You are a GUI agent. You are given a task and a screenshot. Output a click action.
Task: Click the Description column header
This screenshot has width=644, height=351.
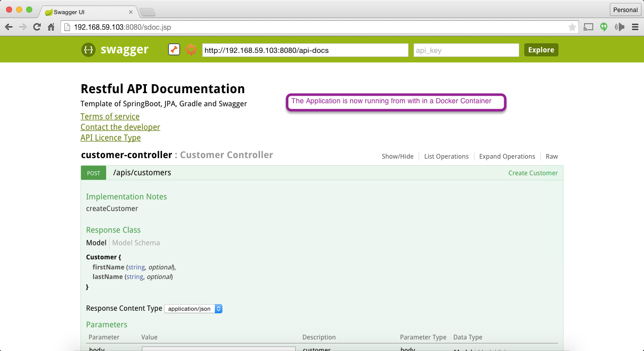pyautogui.click(x=319, y=337)
